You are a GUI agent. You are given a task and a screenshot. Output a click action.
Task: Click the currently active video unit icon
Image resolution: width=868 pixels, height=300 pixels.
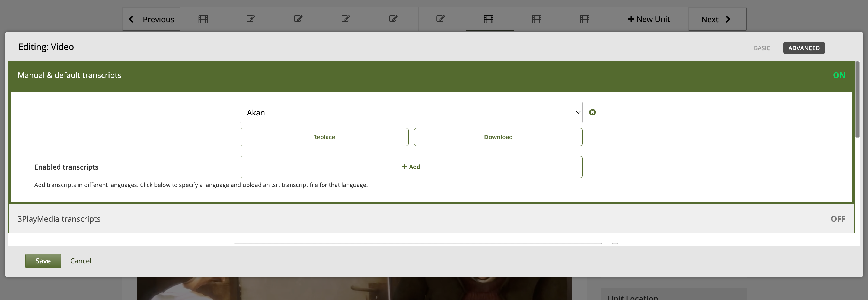489,19
